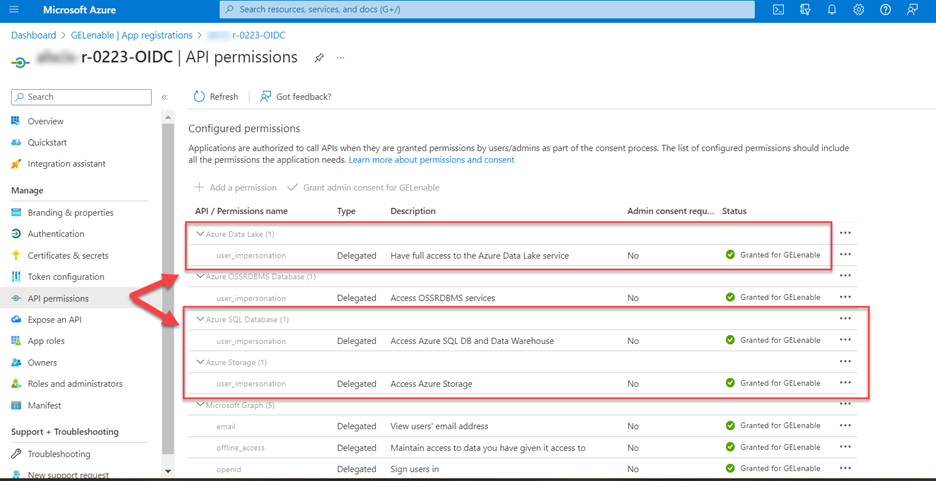
Task: Click the Dashboard breadcrumb link
Action: 33,35
